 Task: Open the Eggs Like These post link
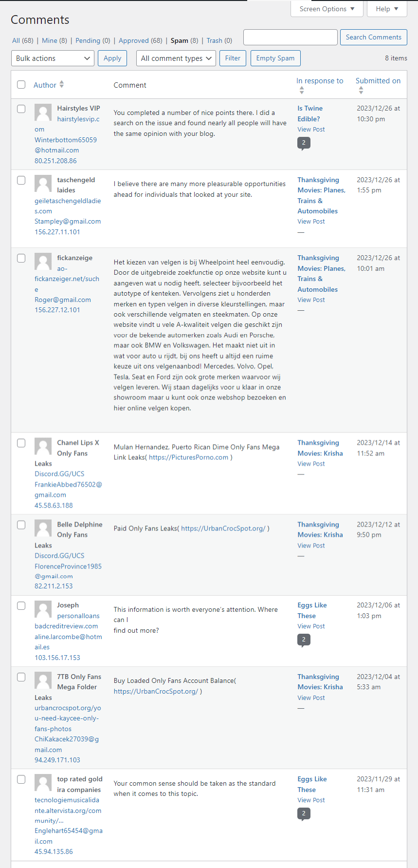(312, 610)
